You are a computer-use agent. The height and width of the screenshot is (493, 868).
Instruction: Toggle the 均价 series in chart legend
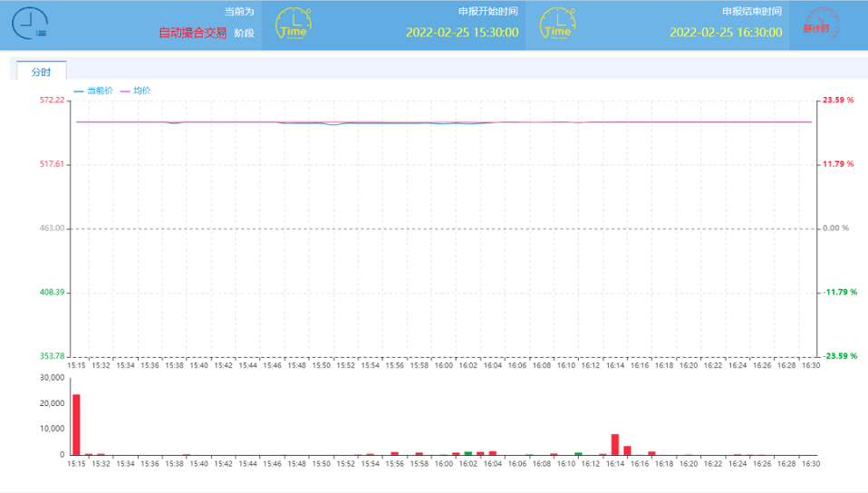coord(136,91)
